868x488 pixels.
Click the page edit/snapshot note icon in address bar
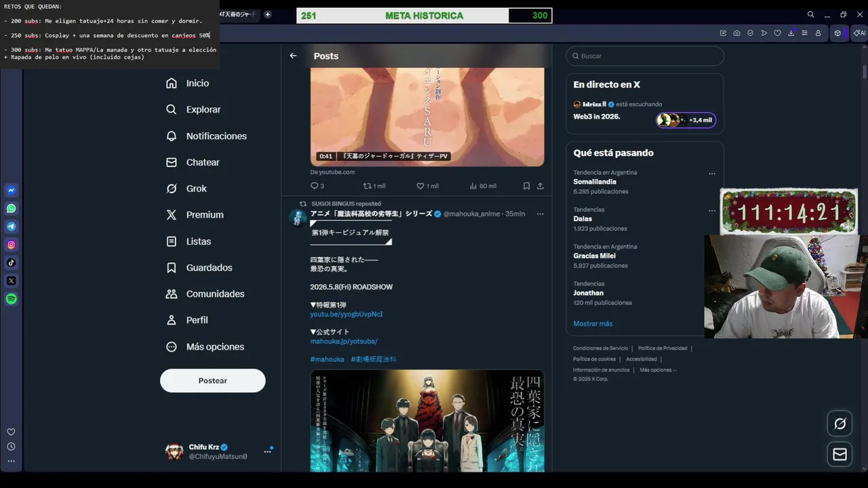tap(723, 33)
